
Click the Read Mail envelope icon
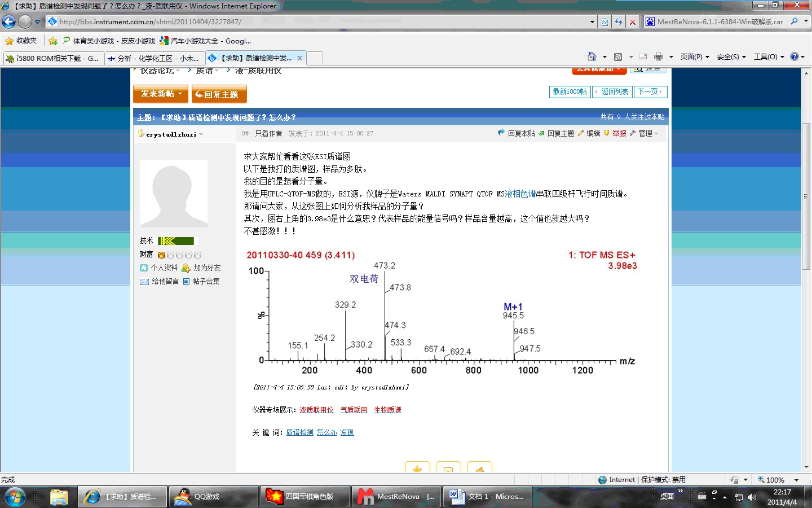(x=643, y=56)
